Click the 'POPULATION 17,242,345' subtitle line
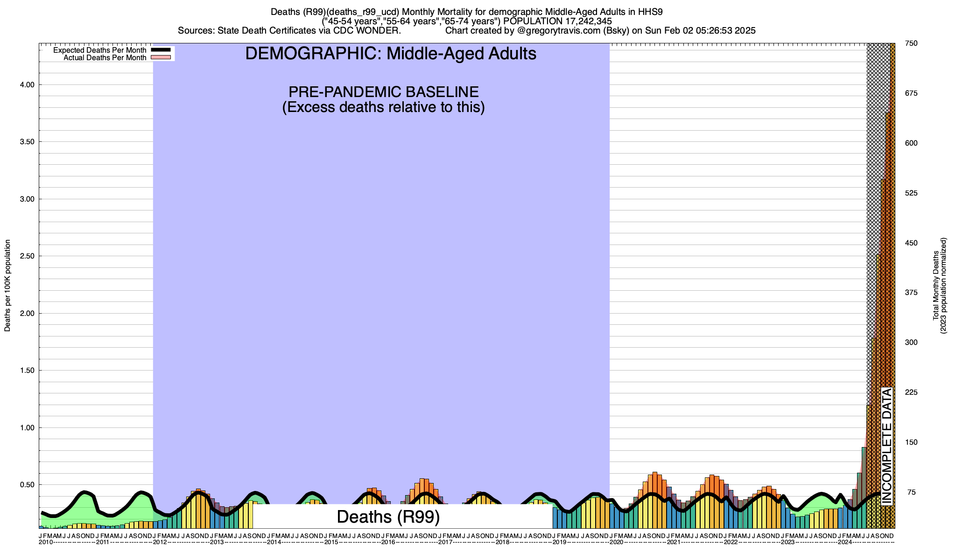Screen dimensions: 956x560 (x=467, y=21)
